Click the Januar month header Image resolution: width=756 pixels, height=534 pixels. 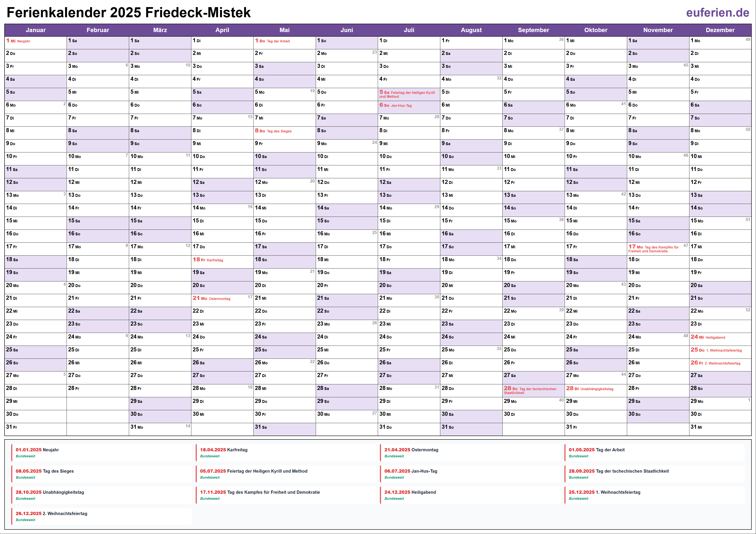click(x=36, y=30)
